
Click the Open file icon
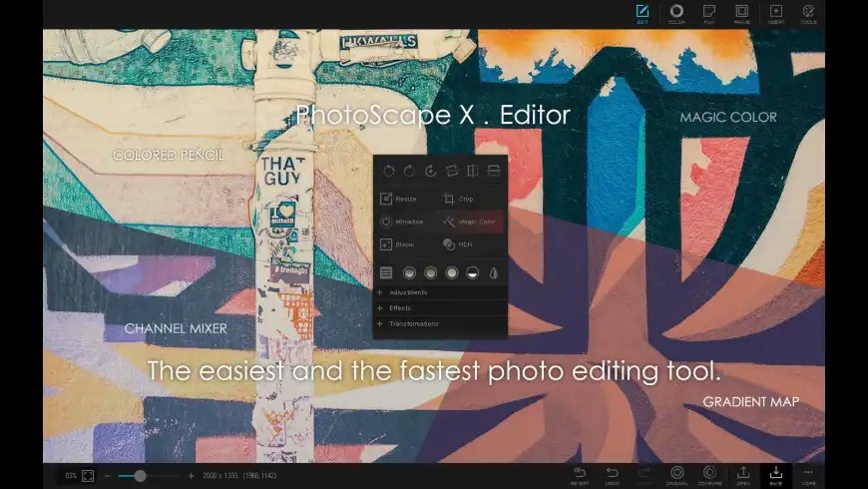(743, 476)
